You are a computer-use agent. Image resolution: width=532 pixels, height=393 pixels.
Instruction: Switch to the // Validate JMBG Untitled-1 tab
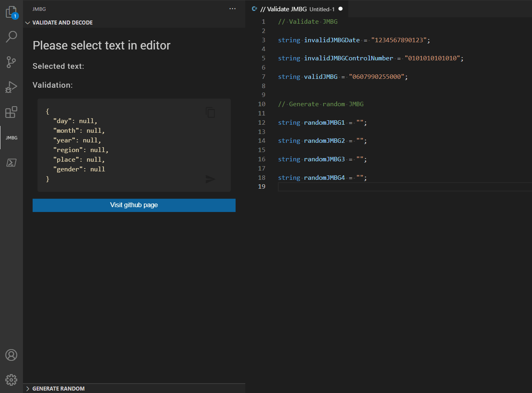[x=297, y=9]
